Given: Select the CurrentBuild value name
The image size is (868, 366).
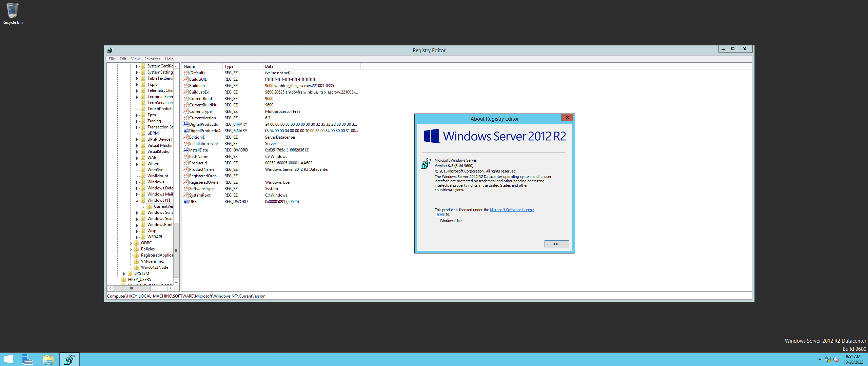Looking at the screenshot, I should pyautogui.click(x=200, y=99).
